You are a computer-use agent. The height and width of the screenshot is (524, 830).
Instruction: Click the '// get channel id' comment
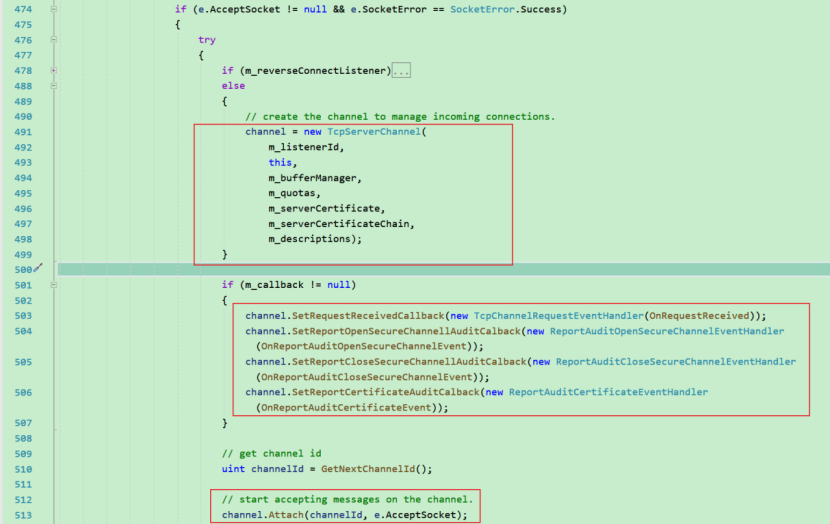[x=272, y=454]
